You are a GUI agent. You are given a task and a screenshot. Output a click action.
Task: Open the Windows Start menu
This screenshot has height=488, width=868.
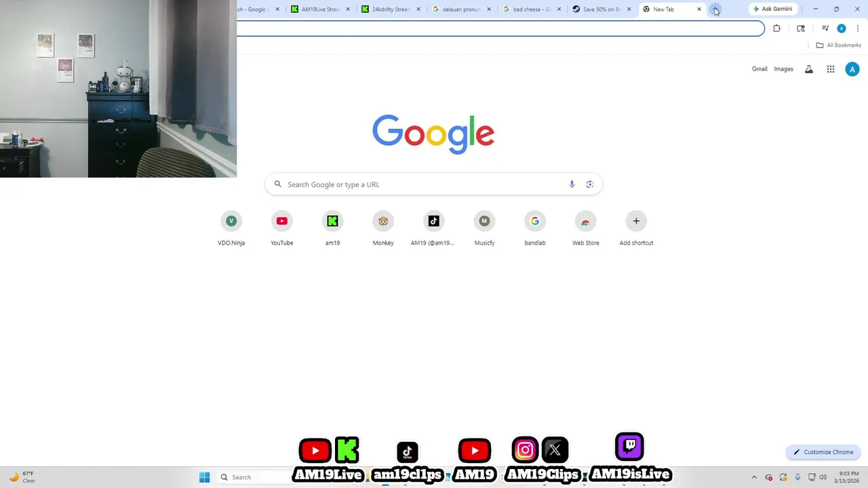coord(204,477)
